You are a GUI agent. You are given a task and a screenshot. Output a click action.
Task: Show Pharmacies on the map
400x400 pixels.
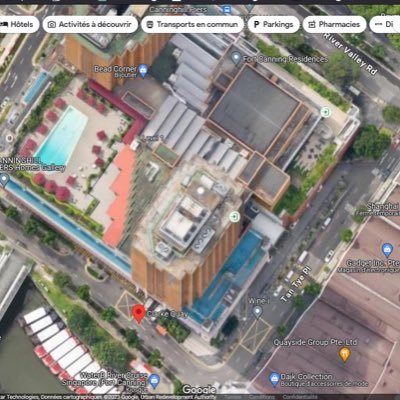click(x=334, y=24)
